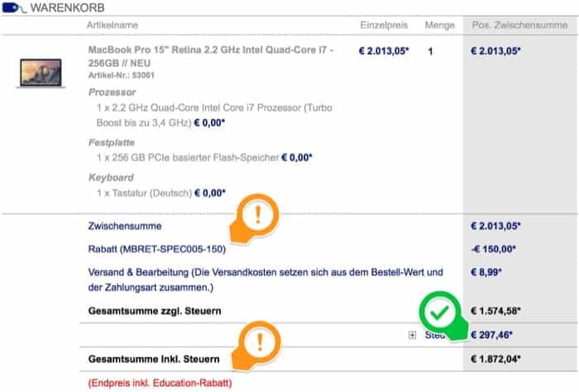The width and height of the screenshot is (579, 392).
Task: Click the total price € 1.872,04
Action: point(495,359)
